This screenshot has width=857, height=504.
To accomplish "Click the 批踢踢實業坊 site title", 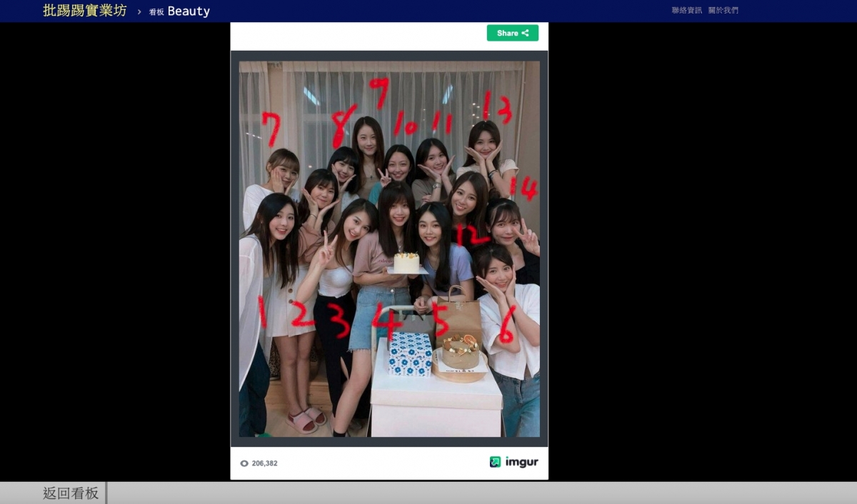I will (84, 11).
